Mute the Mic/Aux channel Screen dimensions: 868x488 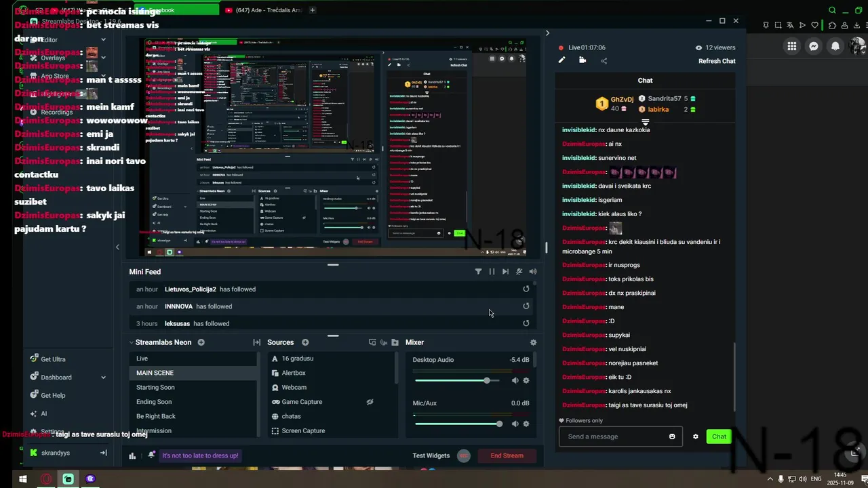(515, 424)
